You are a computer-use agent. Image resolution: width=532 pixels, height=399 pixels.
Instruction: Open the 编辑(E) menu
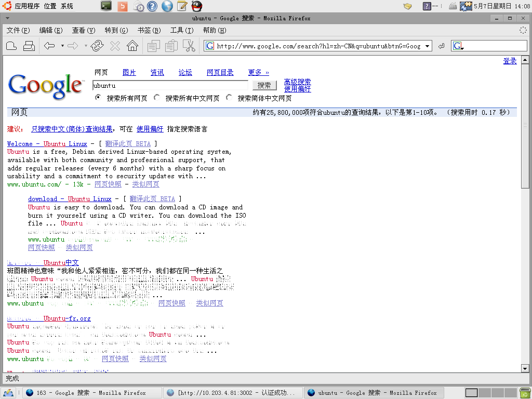51,31
